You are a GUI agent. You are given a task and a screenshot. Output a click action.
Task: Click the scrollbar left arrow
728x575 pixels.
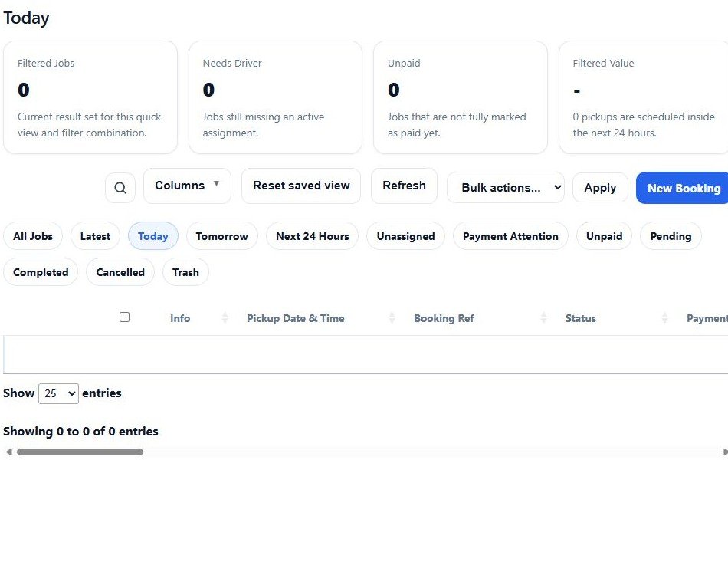click(9, 452)
